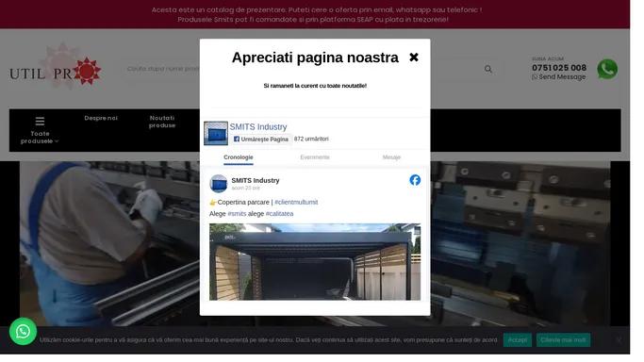Switch to the Cronologie tab
The image size is (644, 362).
[x=239, y=157]
